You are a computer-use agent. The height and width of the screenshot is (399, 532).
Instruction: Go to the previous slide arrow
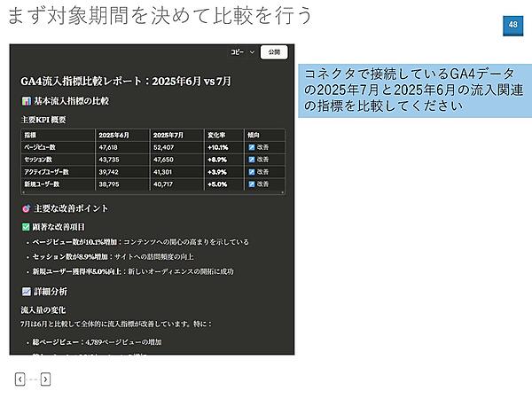(x=20, y=379)
